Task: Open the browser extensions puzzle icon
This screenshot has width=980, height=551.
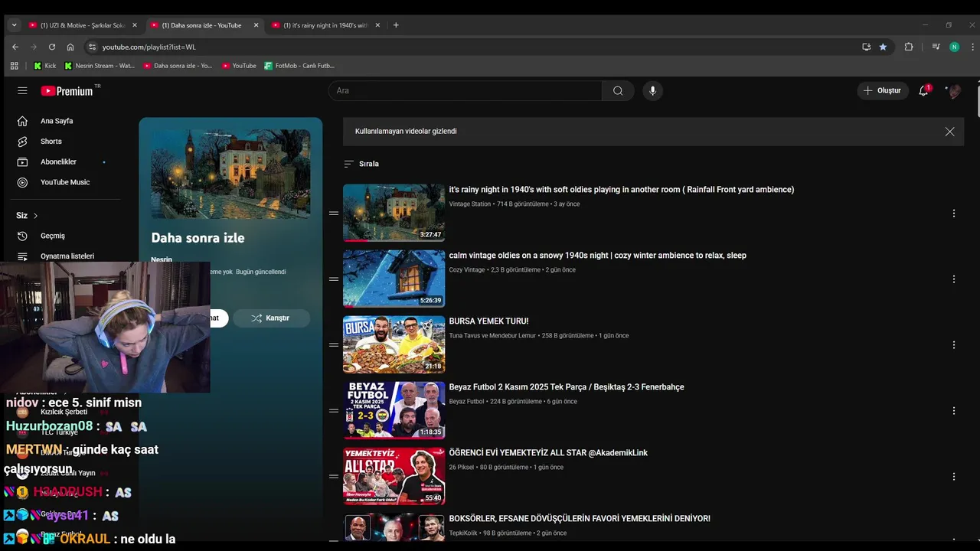Action: [x=909, y=47]
